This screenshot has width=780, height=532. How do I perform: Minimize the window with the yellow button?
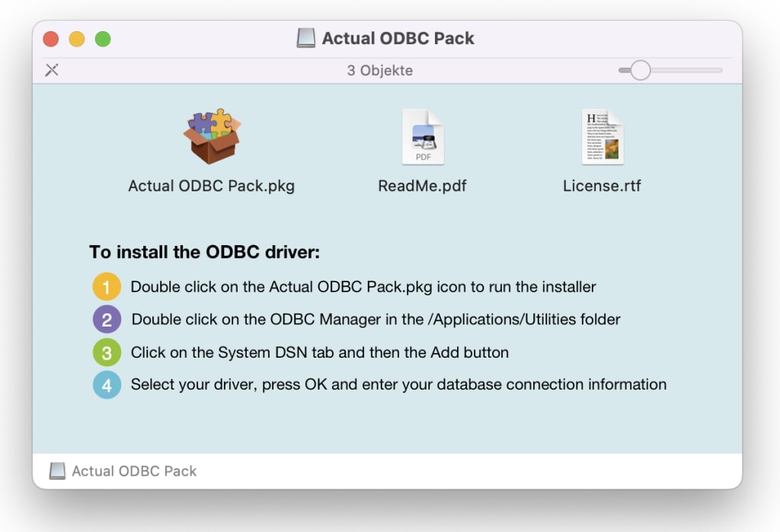click(77, 39)
